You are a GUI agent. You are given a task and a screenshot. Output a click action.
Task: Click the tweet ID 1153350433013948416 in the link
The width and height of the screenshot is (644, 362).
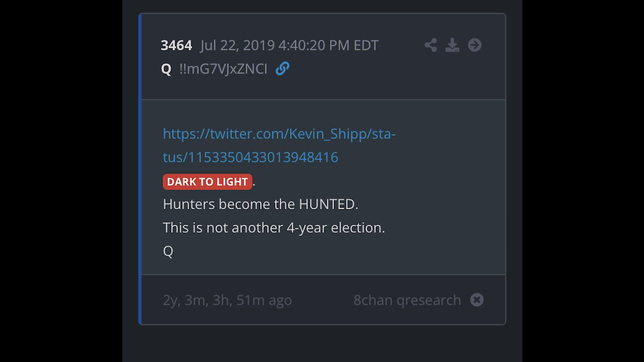coord(263,157)
